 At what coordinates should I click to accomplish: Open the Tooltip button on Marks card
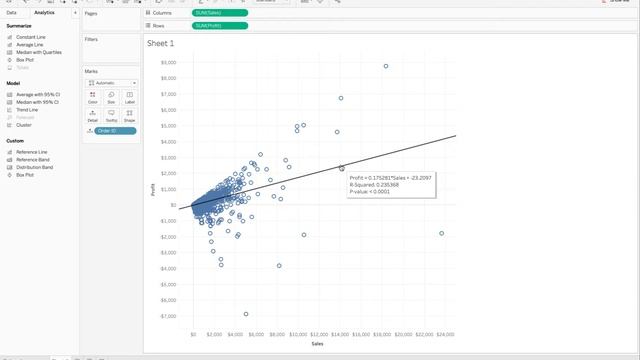point(111,116)
